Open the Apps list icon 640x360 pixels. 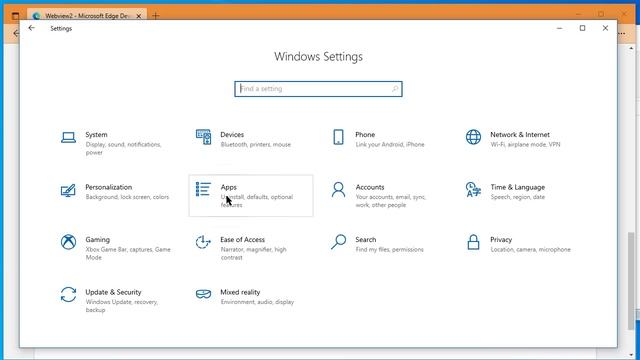pos(203,189)
